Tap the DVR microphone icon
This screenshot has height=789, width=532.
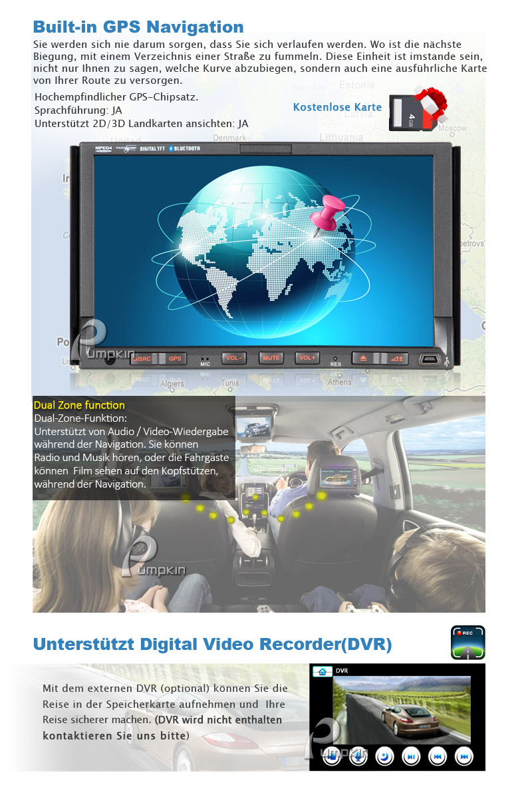point(358,756)
